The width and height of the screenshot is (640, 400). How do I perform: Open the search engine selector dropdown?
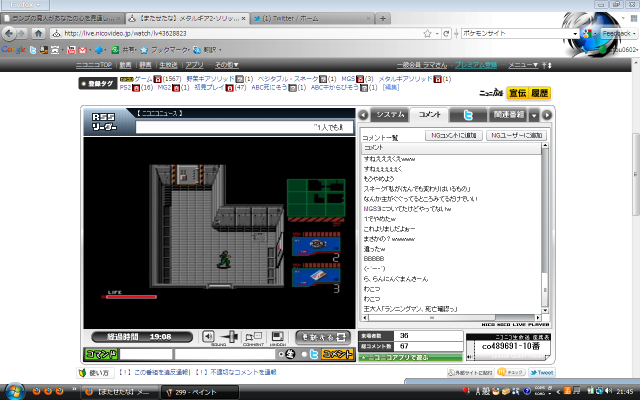click(589, 33)
